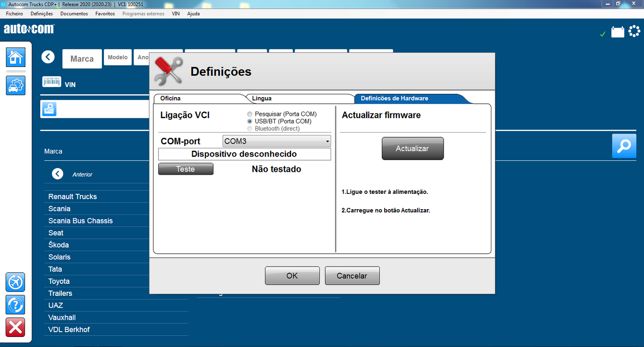The image size is (644, 347).
Task: Open the flight recorder airplane icon
Action: (15, 282)
